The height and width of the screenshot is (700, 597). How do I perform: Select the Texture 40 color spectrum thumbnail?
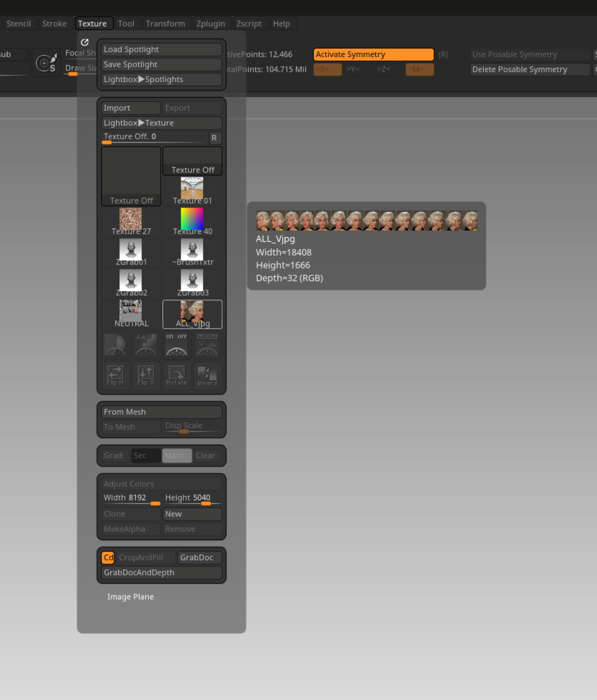193,222
